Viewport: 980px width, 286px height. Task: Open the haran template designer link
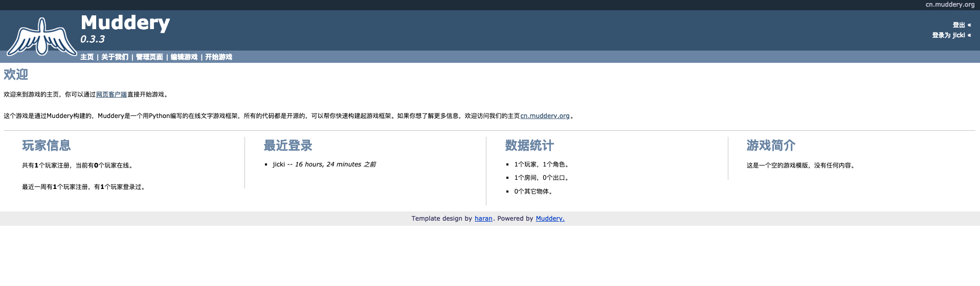pyautogui.click(x=483, y=219)
